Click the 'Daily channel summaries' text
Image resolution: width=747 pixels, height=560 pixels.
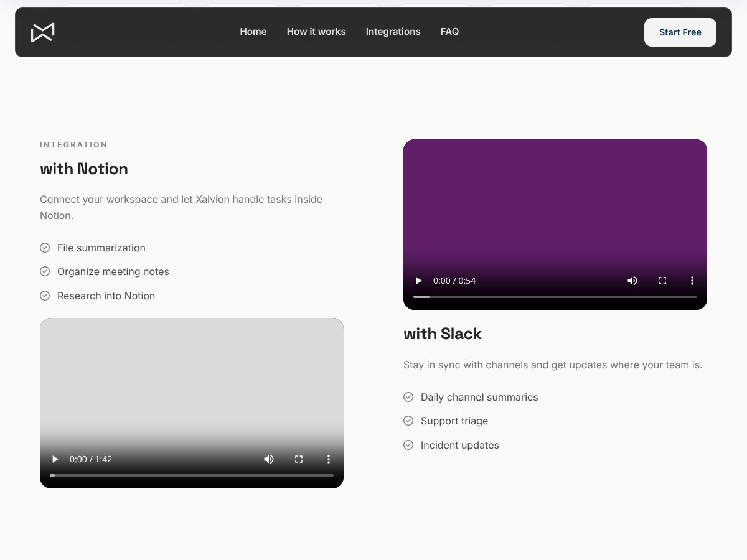[x=479, y=397]
